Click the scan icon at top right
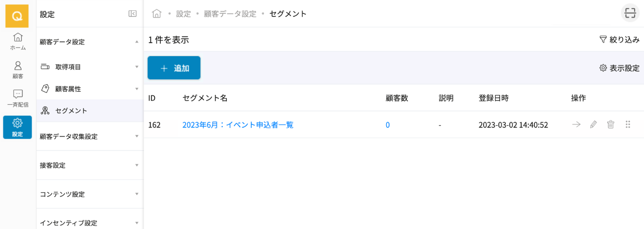The height and width of the screenshot is (229, 644). tap(630, 13)
